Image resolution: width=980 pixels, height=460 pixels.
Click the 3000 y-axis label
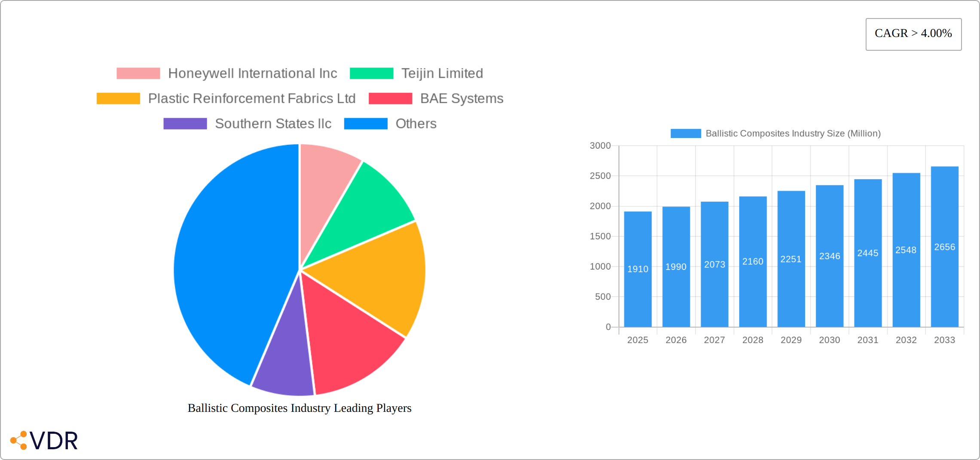pos(600,146)
